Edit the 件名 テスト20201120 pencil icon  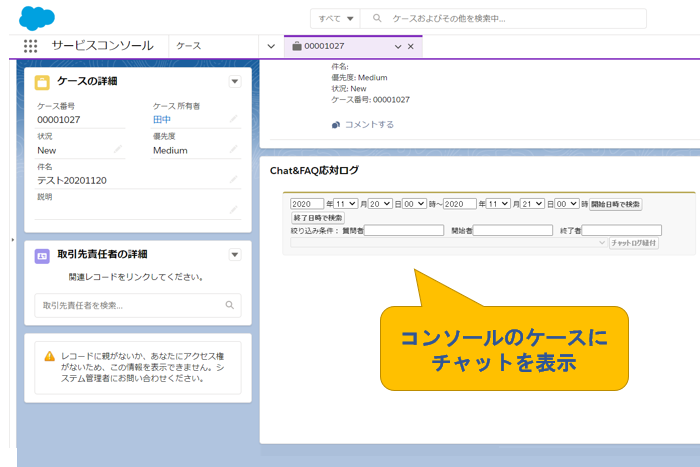click(233, 179)
